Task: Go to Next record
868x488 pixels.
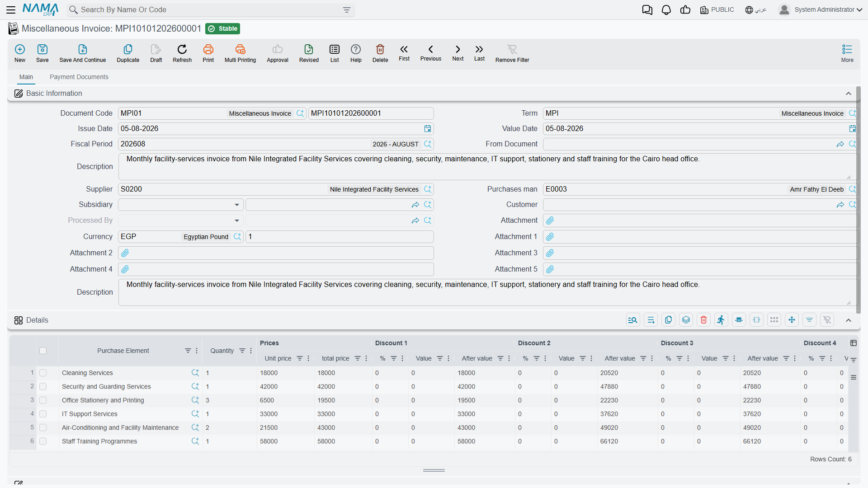Action: [458, 53]
